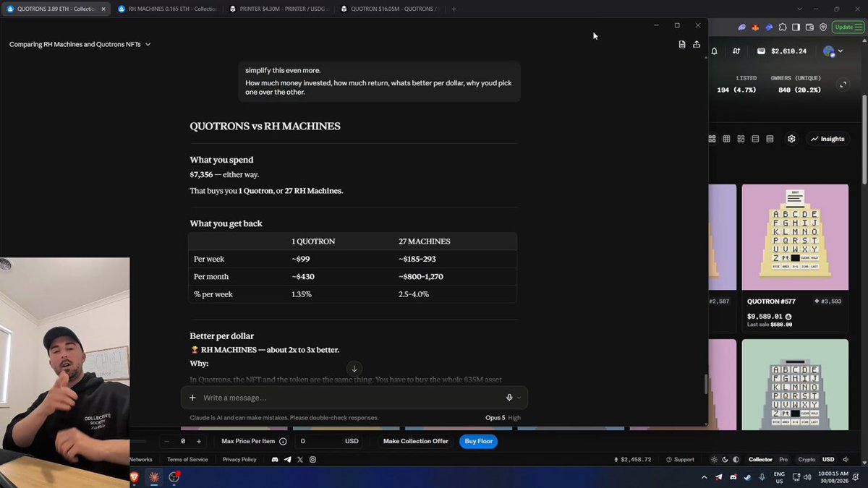Select Crypto currency display toggle

pos(807,460)
